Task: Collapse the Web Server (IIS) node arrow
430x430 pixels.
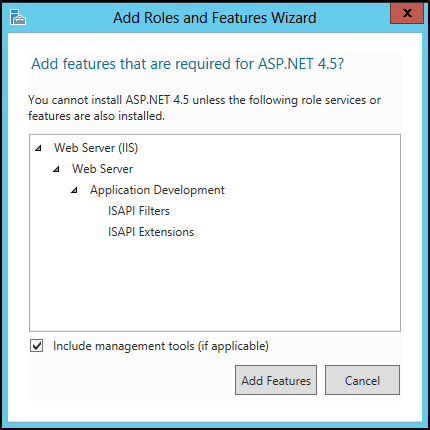Action: (39, 148)
